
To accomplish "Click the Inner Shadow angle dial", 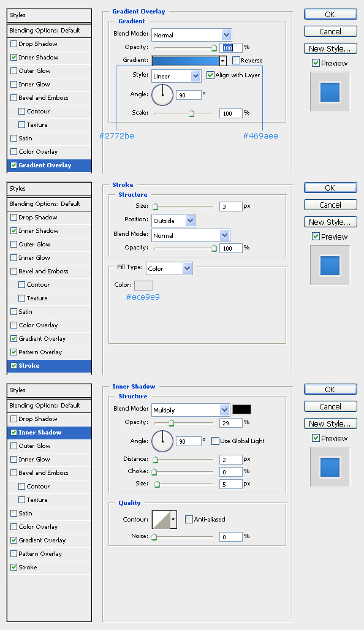I will (x=162, y=441).
